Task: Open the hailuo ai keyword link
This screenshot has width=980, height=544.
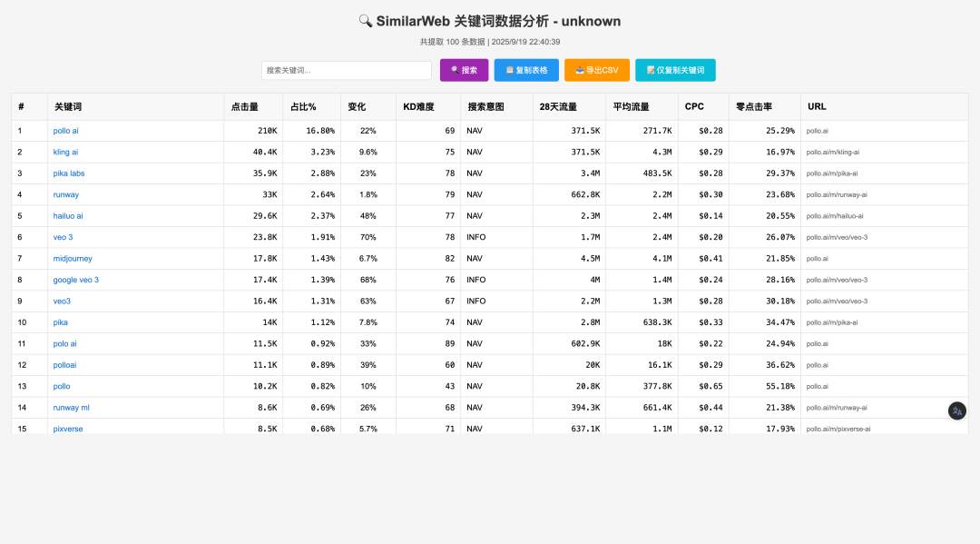Action: 68,216
